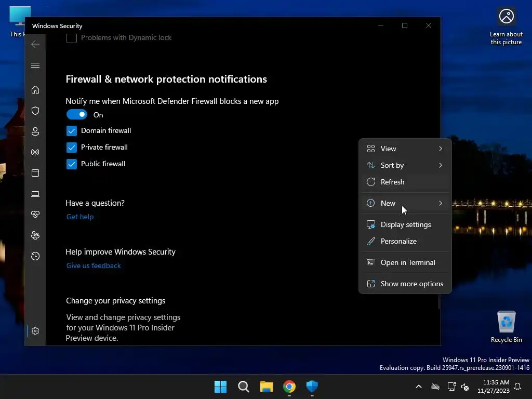Click the Windows Start button
Image resolution: width=532 pixels, height=399 pixels.
[220, 387]
